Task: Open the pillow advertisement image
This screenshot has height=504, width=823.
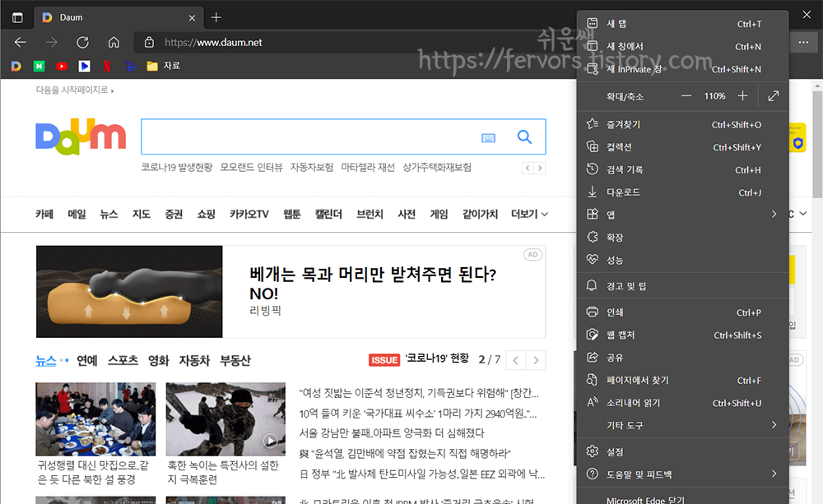Action: tap(129, 292)
